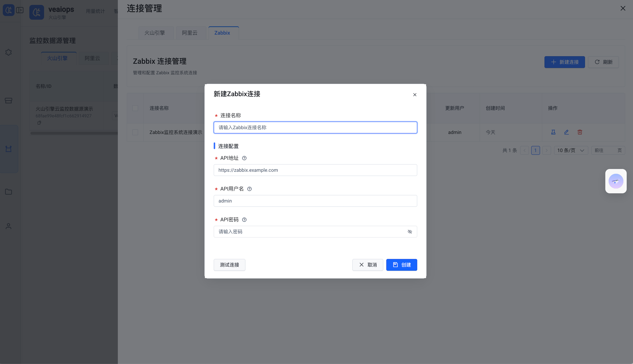This screenshot has height=364, width=633.
Task: Copy the data source ID using the copy icon
Action: pos(39,123)
